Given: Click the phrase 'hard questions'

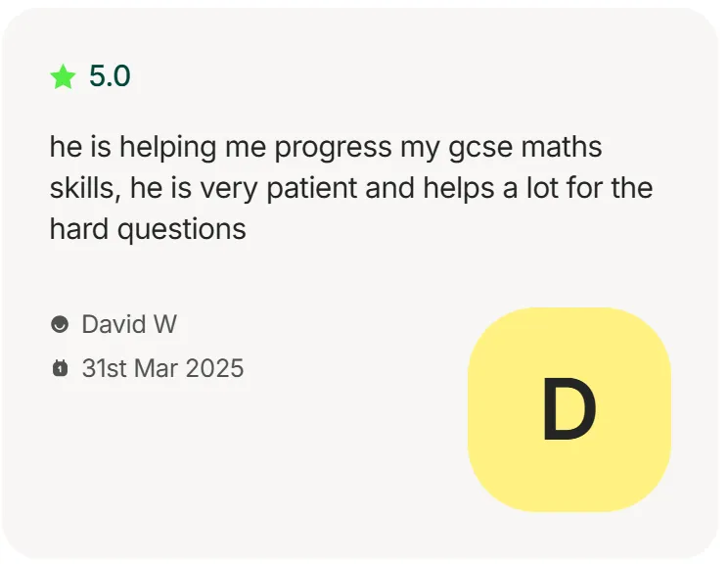Looking at the screenshot, I should (148, 229).
